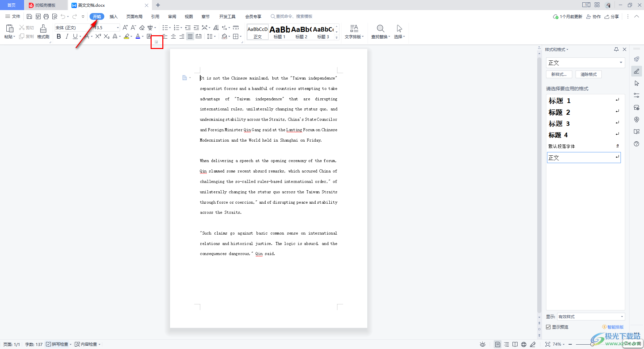Switch to Outline view icon in status bar
The width and height of the screenshot is (644, 349).
coord(506,344)
